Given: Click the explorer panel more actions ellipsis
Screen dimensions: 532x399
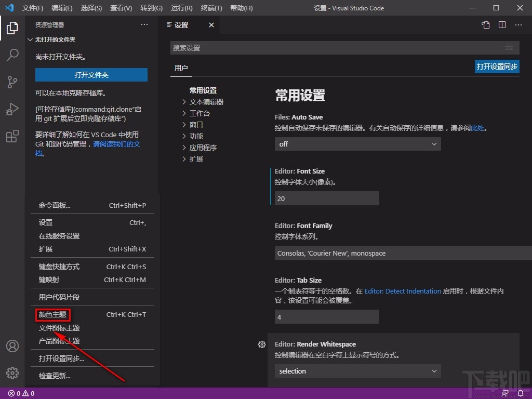Looking at the screenshot, I should pyautogui.click(x=144, y=24).
